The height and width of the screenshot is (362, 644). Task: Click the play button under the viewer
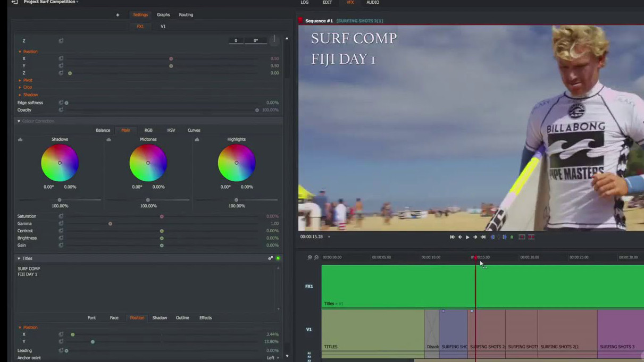[467, 237]
